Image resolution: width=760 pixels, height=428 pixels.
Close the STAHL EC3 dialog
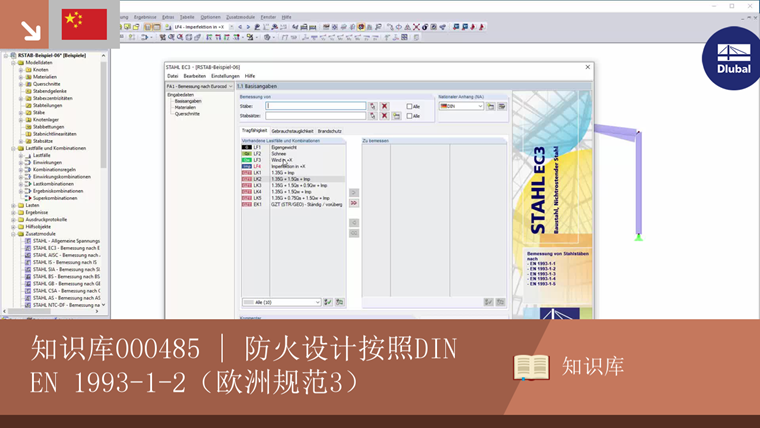tap(587, 67)
